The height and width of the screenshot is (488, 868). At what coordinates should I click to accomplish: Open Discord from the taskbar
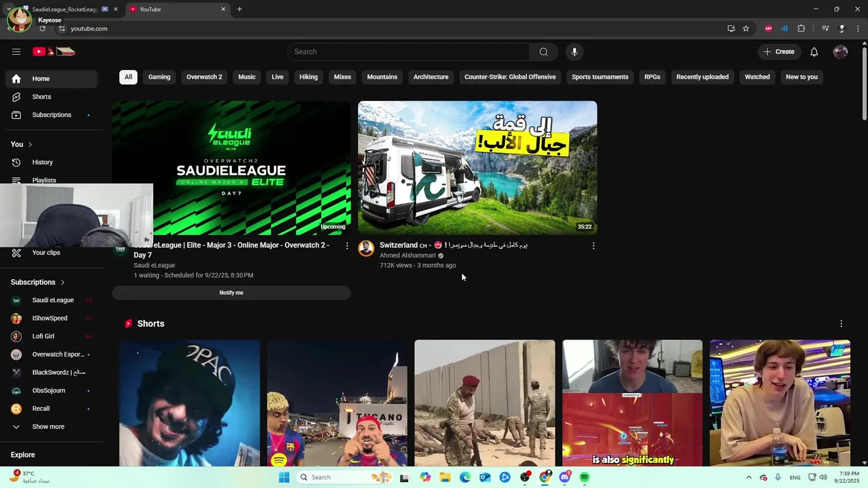[565, 477]
